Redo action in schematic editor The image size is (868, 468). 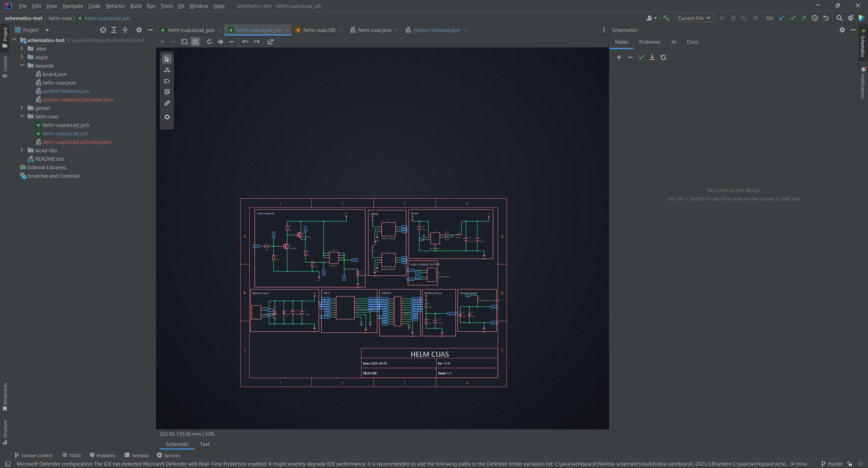[257, 42]
